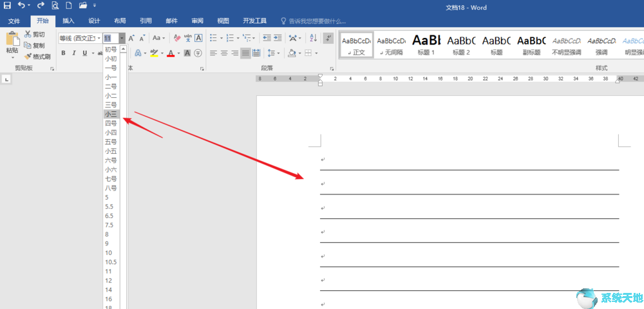The height and width of the screenshot is (309, 644).
Task: Apply yellow text highlight color
Action: pyautogui.click(x=154, y=53)
